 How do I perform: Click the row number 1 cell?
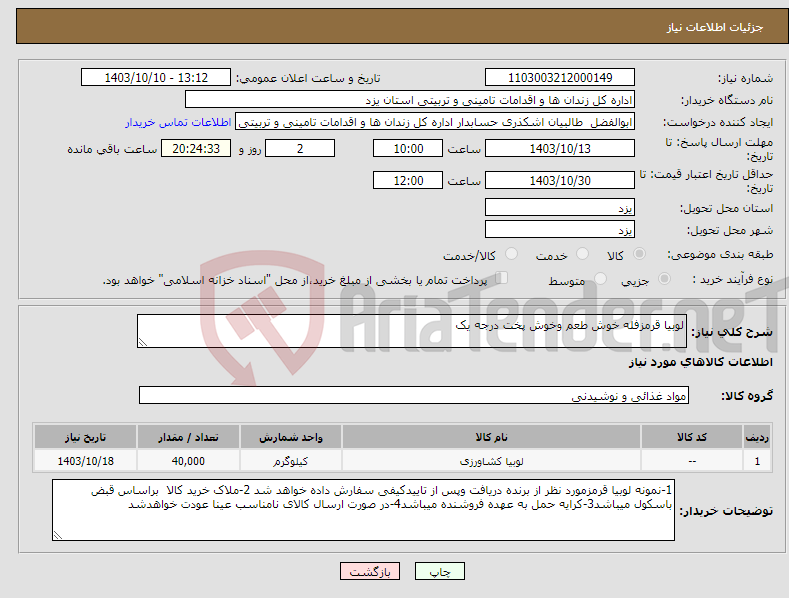[x=757, y=461]
